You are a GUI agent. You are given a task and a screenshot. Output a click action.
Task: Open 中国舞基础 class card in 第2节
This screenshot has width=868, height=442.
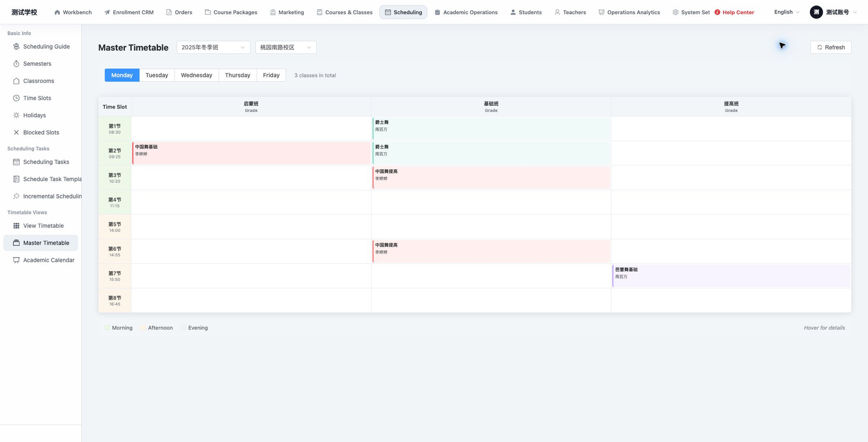point(251,153)
